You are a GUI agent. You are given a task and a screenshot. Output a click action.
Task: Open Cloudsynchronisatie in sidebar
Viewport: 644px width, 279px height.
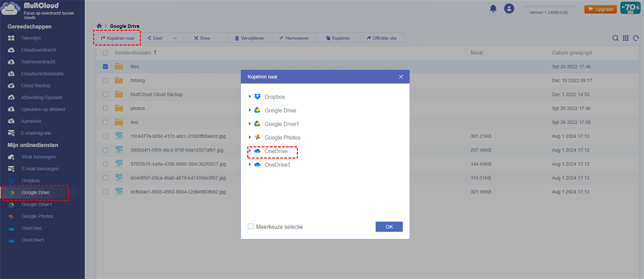tap(42, 74)
